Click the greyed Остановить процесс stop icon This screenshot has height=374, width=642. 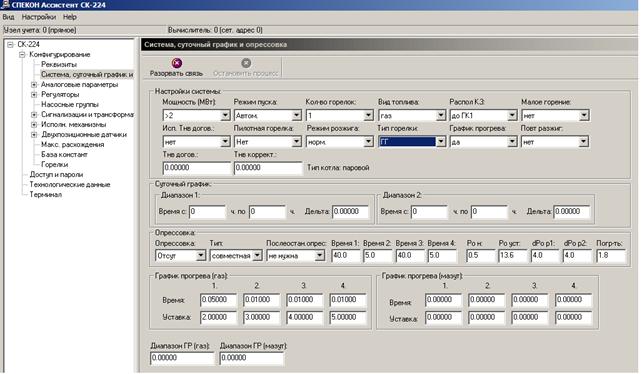point(246,63)
